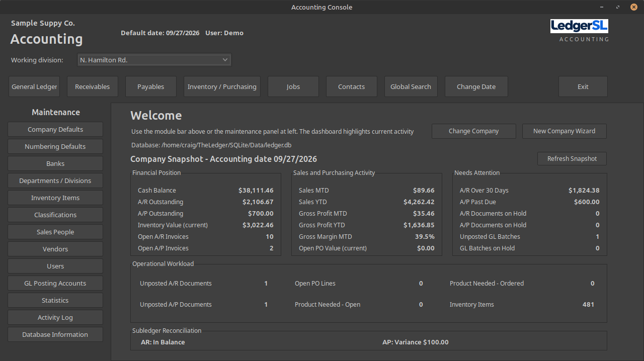This screenshot has width=644, height=361.
Task: Click the Sales YTD value $4,262.42
Action: click(x=419, y=202)
